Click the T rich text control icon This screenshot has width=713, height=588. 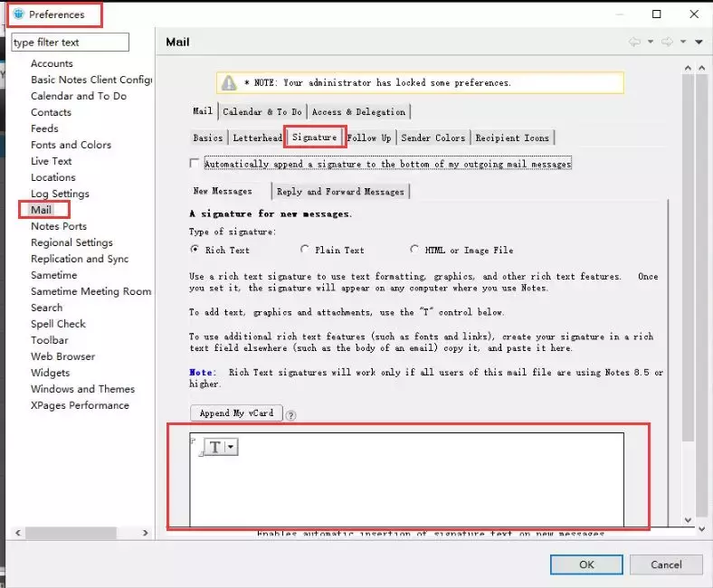[215, 447]
